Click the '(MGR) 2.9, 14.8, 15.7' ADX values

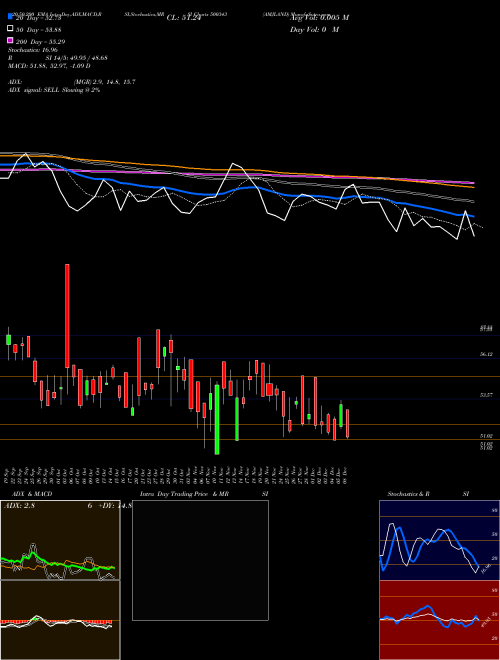(104, 82)
